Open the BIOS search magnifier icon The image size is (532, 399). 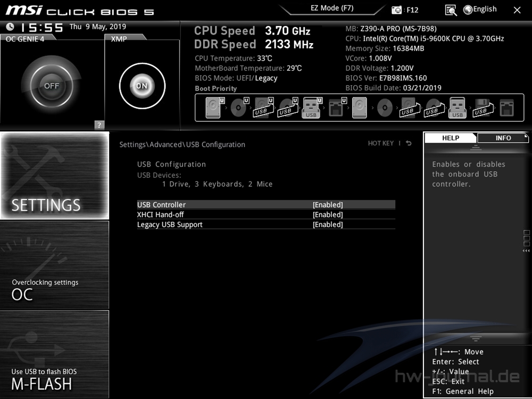[x=451, y=10]
